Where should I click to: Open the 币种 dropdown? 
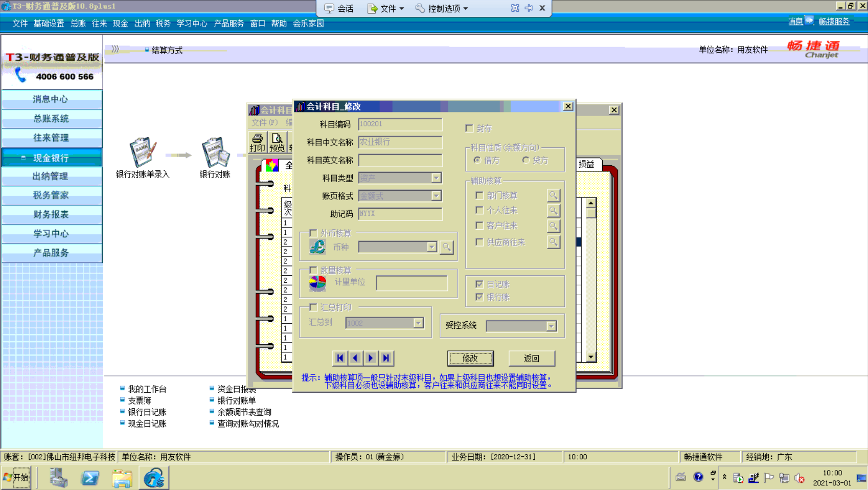click(432, 247)
